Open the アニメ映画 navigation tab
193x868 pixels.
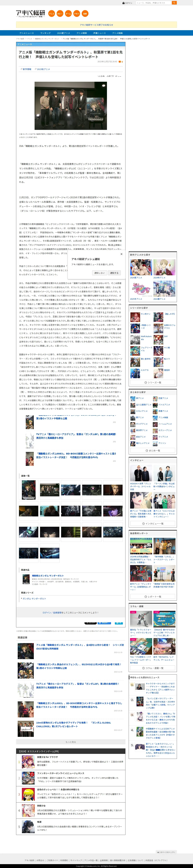117,33
